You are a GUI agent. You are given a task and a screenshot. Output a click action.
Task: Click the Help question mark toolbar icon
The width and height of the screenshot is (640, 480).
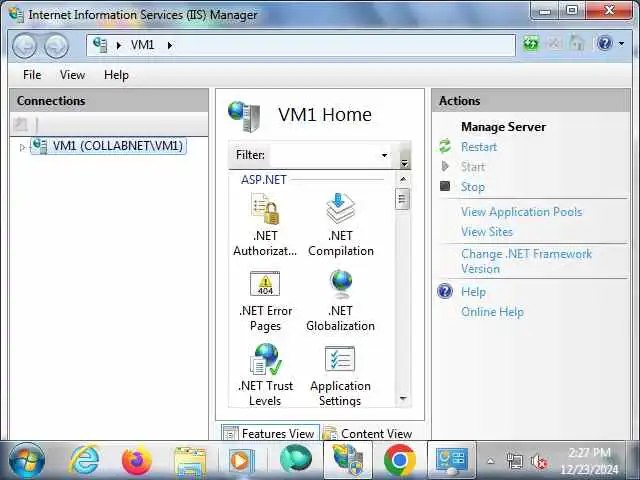[604, 43]
